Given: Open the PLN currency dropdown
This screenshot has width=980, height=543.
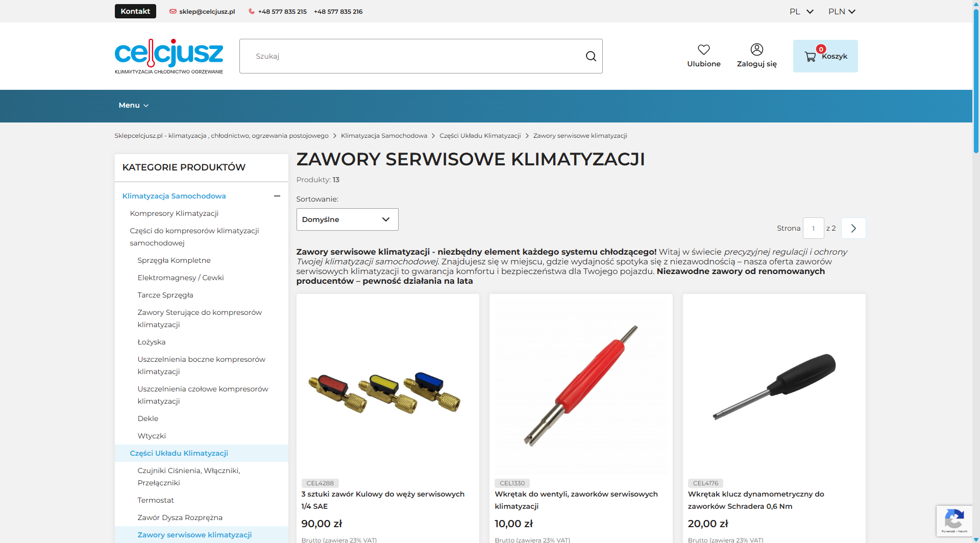Looking at the screenshot, I should coord(841,11).
